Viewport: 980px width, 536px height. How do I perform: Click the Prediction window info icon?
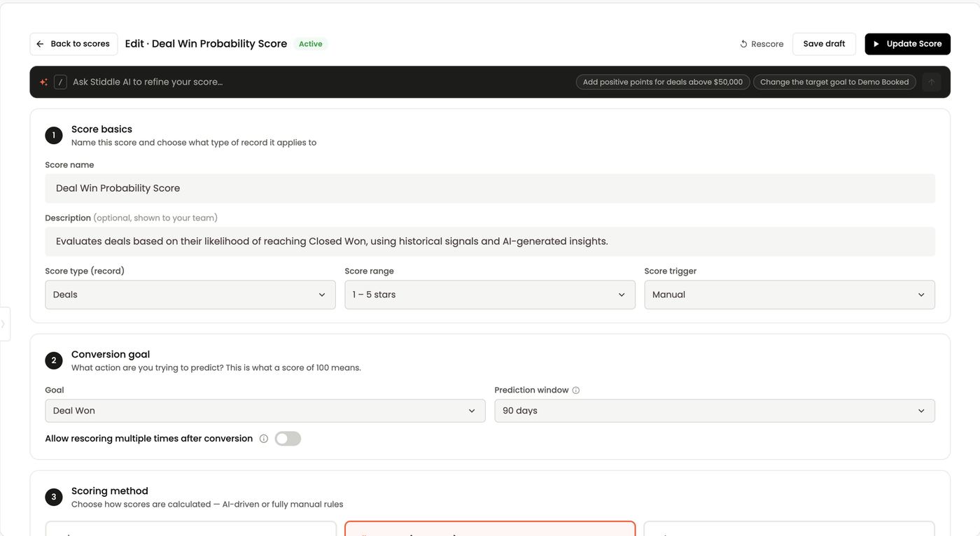[x=575, y=390]
